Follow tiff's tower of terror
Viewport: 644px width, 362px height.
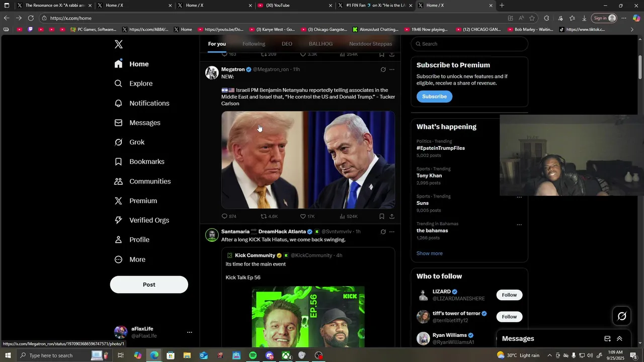(x=509, y=317)
